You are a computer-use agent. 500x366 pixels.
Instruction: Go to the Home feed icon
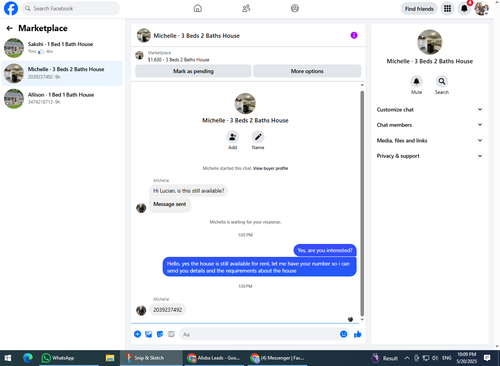tap(198, 8)
